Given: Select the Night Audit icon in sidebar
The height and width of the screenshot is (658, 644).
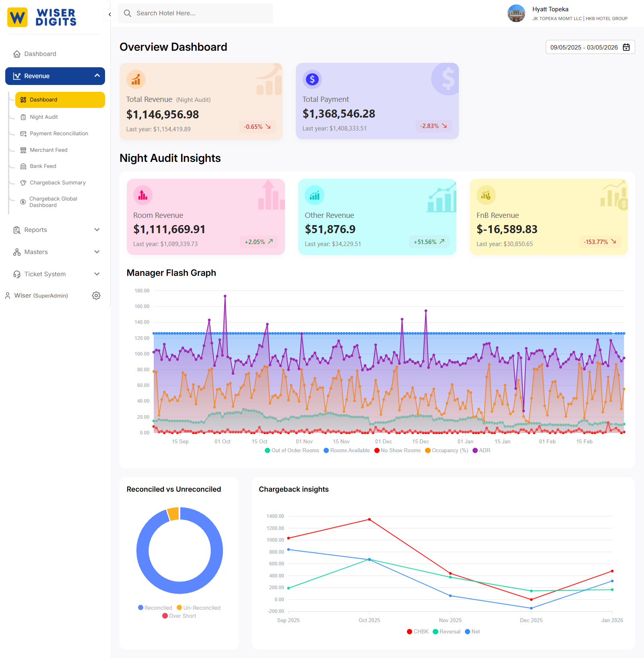Looking at the screenshot, I should click(23, 117).
